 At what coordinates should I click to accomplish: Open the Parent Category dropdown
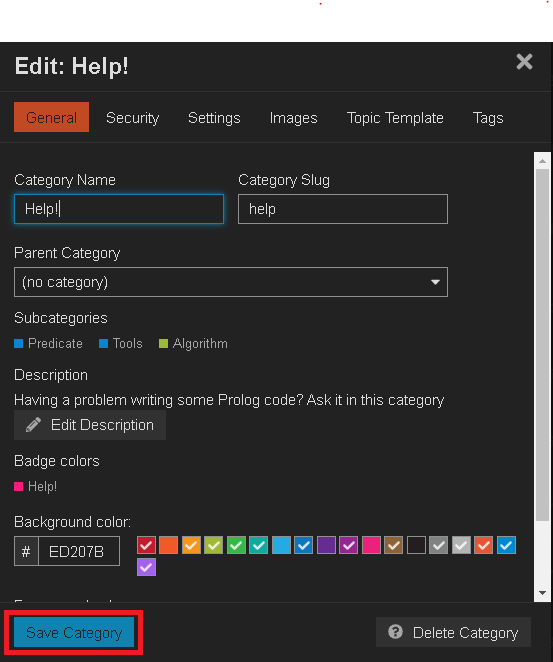[x=231, y=282]
